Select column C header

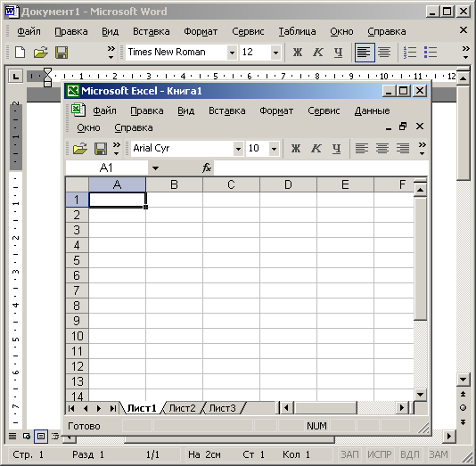pyautogui.click(x=231, y=184)
